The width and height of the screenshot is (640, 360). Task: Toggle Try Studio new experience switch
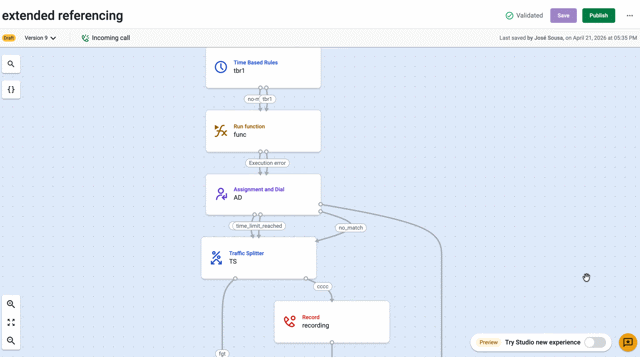pyautogui.click(x=595, y=342)
